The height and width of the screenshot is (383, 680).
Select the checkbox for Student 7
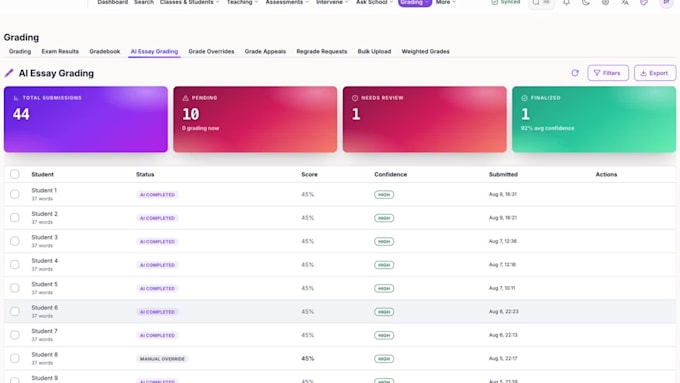tap(15, 335)
